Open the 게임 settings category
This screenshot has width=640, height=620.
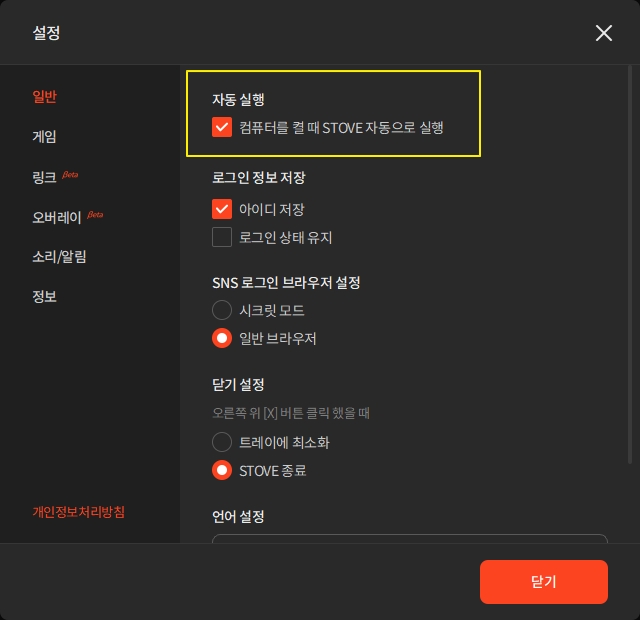pos(44,136)
